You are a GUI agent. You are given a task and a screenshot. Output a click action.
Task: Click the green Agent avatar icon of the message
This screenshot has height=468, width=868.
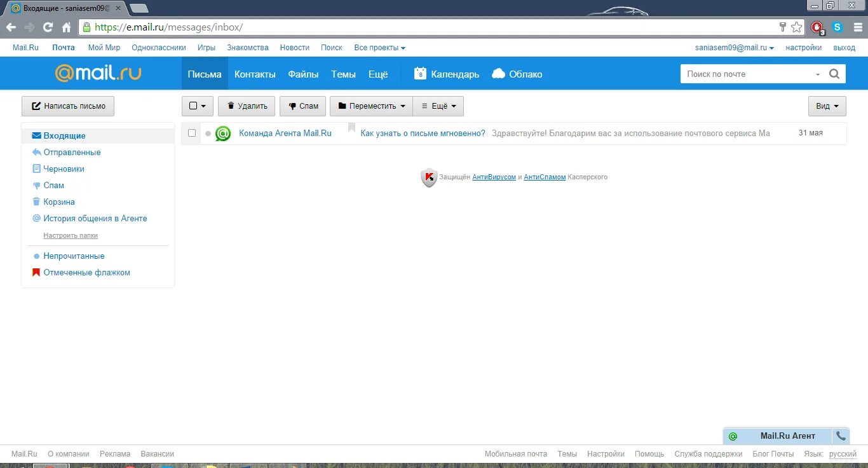[223, 134]
